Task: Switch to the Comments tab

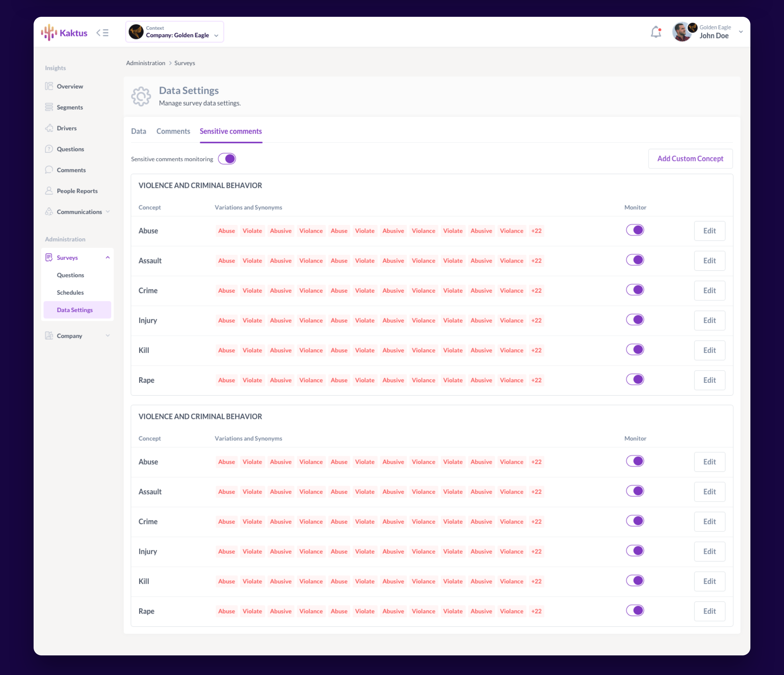Action: pos(173,131)
